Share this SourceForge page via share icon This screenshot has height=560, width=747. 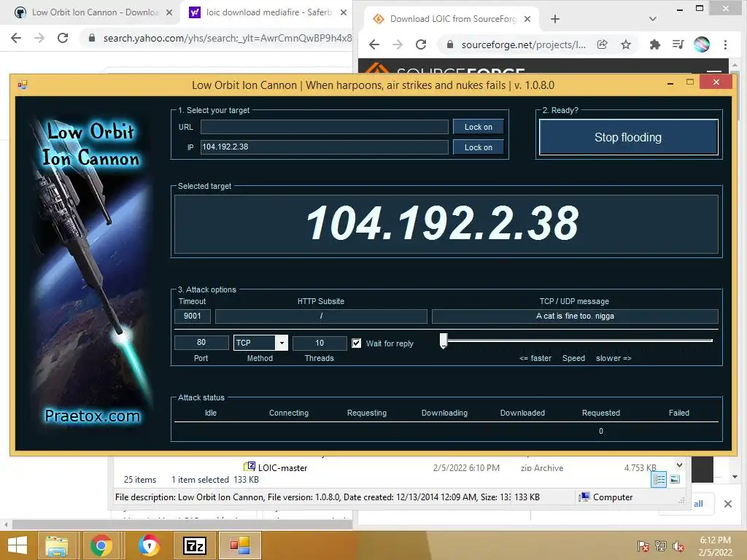(602, 44)
